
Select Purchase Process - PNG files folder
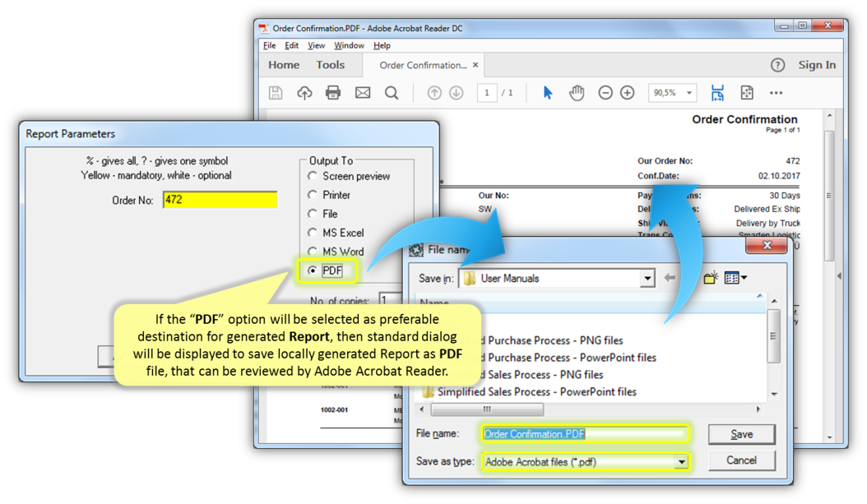[555, 340]
